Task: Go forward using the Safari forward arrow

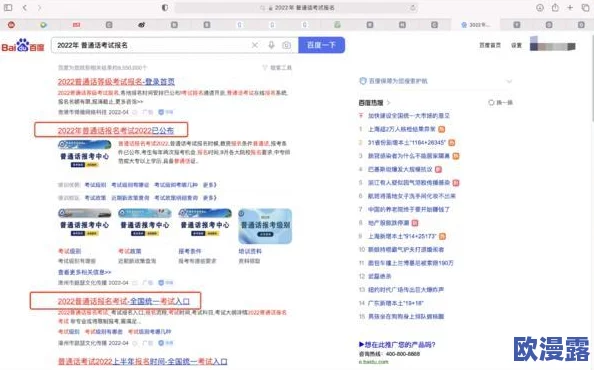Action: point(39,8)
